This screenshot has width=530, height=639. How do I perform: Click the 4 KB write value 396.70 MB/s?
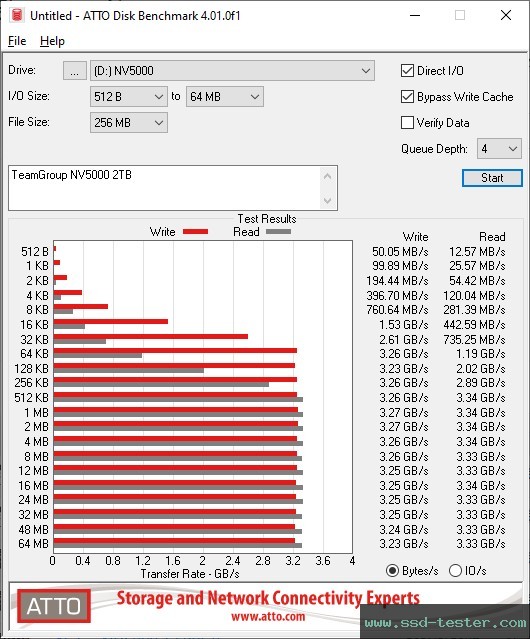(397, 295)
